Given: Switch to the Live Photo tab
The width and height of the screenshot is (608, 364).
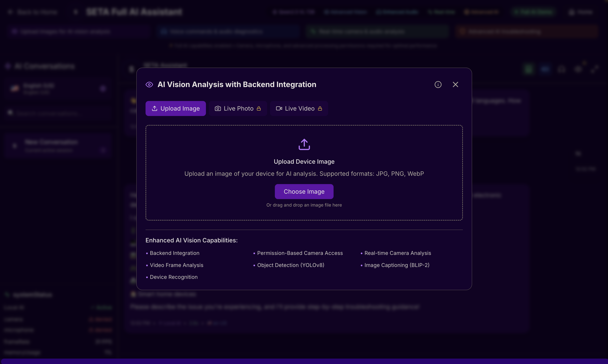Looking at the screenshot, I should point(238,108).
